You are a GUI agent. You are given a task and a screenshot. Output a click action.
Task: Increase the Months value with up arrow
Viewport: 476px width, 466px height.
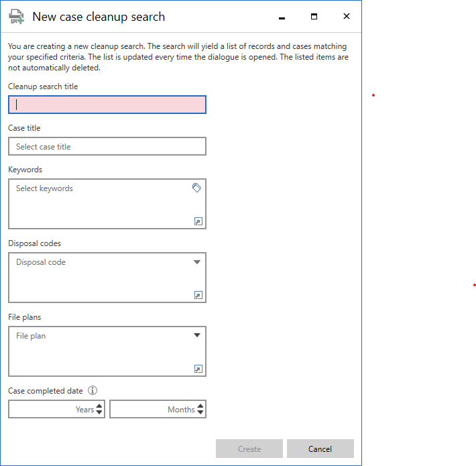(x=200, y=406)
